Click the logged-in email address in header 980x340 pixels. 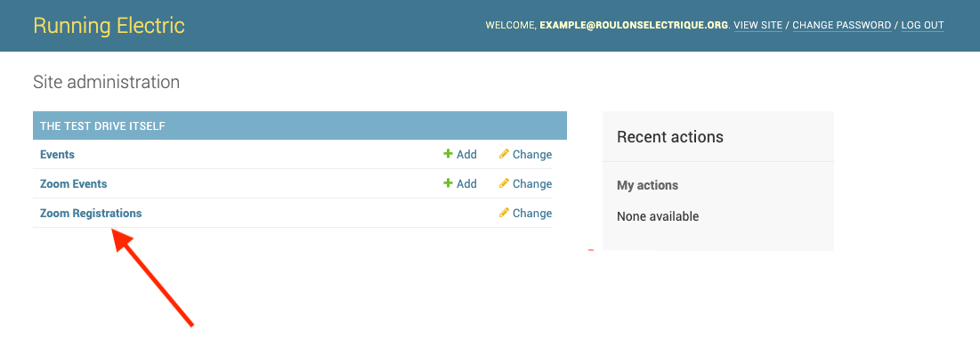point(634,26)
